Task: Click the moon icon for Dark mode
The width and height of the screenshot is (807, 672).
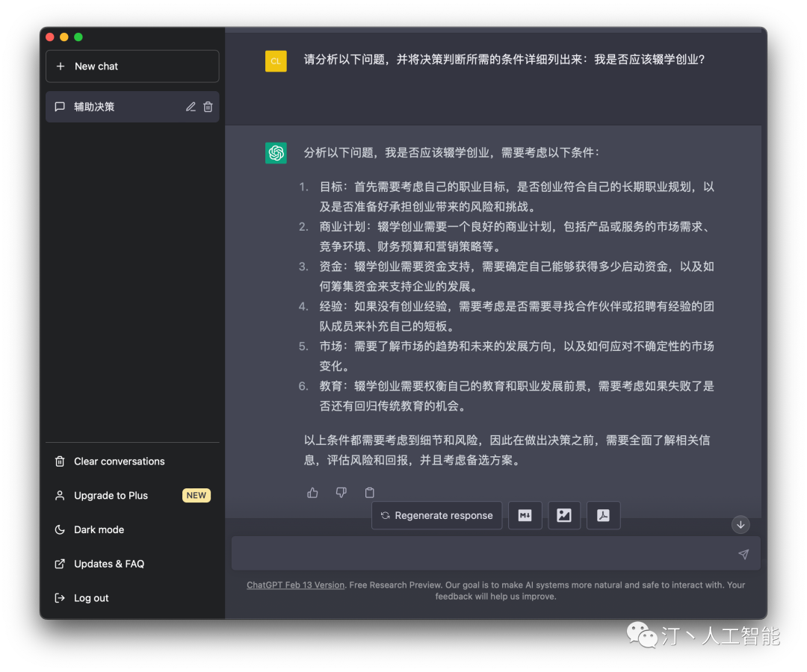Action: (60, 529)
